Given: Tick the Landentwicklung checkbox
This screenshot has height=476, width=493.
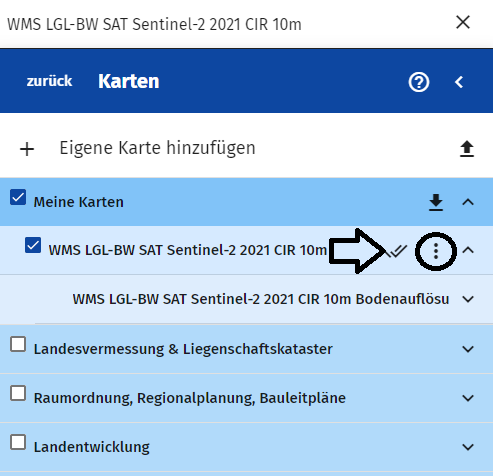Looking at the screenshot, I should coord(18,442).
